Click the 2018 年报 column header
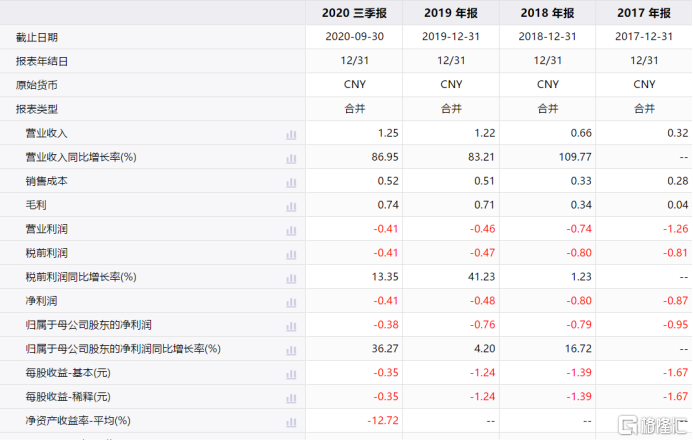Image resolution: width=693 pixels, height=442 pixels. pyautogui.click(x=548, y=13)
